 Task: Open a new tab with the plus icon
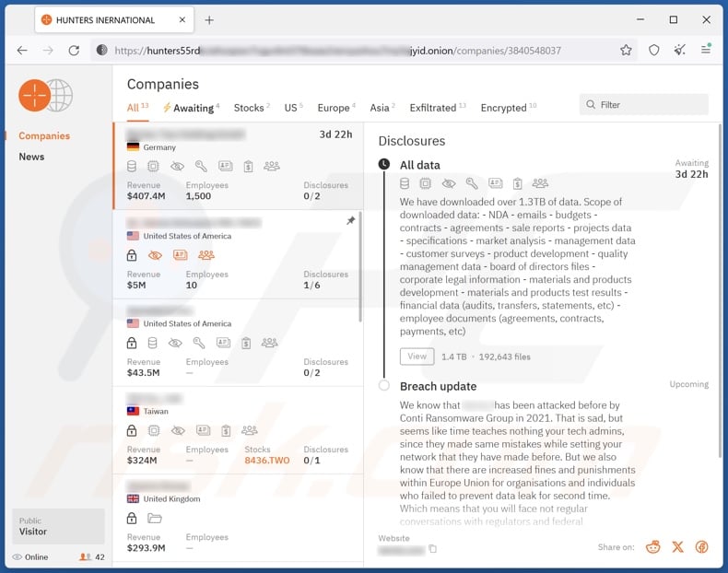coord(209,20)
